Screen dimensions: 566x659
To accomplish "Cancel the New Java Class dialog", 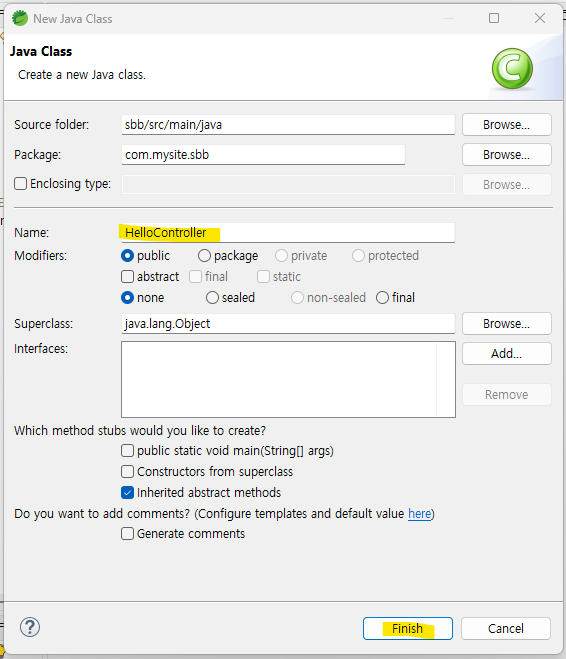I will (506, 628).
